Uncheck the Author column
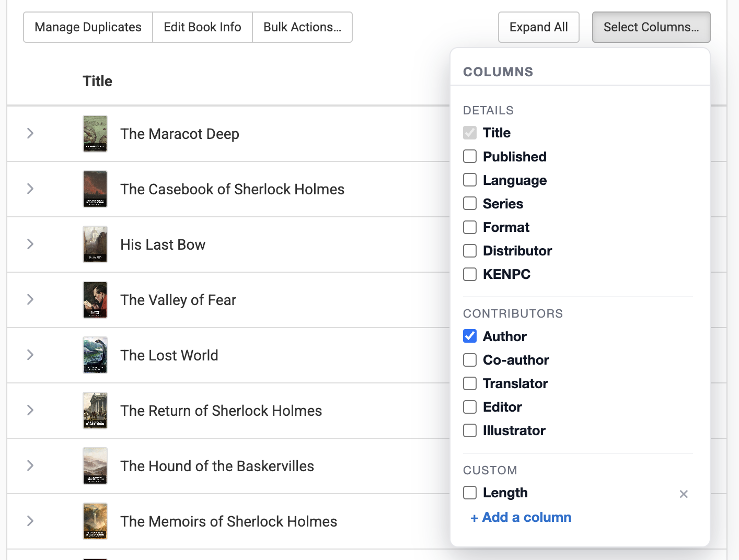Viewport: 739px width, 560px height. [470, 336]
